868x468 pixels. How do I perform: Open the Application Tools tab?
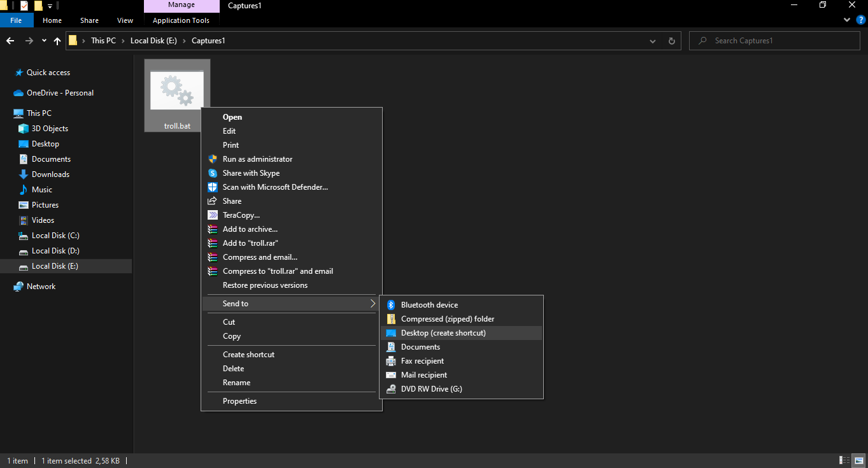click(x=181, y=20)
